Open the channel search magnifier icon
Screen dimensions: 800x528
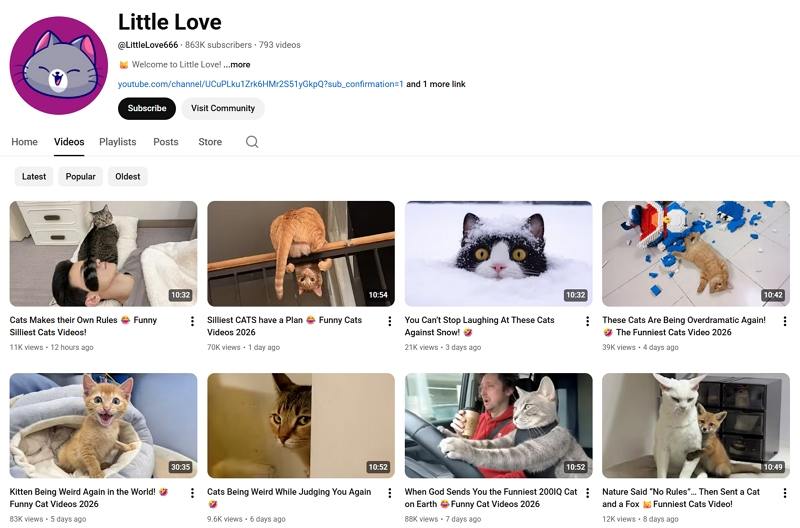[252, 142]
